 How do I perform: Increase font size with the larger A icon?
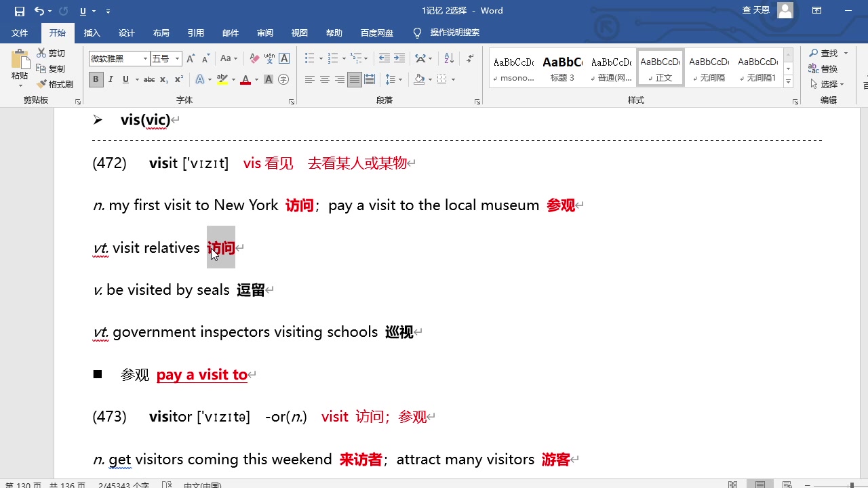(191, 59)
